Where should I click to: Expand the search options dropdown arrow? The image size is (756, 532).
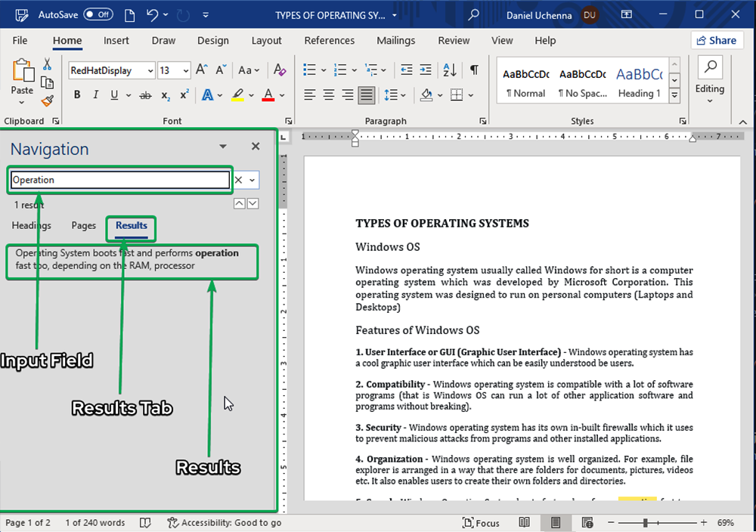(253, 180)
